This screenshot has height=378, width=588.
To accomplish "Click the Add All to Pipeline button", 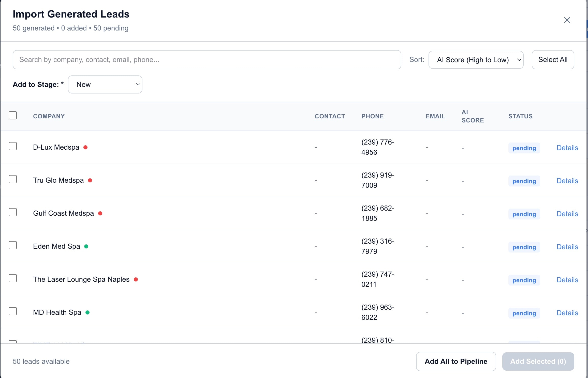I will (x=455, y=361).
